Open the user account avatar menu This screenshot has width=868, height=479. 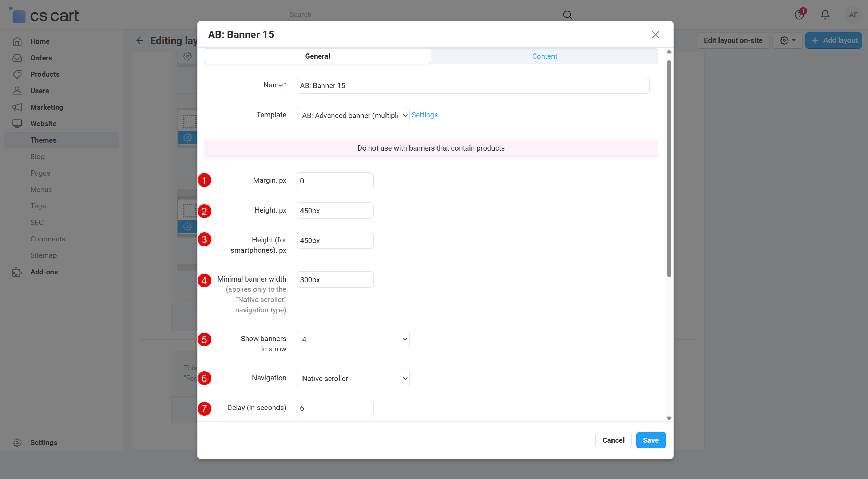coord(853,15)
